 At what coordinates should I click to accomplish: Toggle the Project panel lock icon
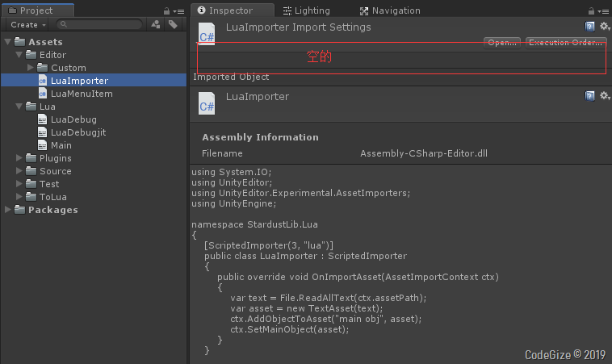tap(166, 11)
